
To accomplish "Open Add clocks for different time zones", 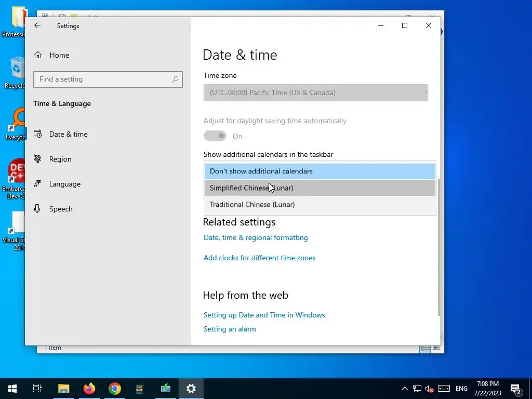I will [259, 258].
